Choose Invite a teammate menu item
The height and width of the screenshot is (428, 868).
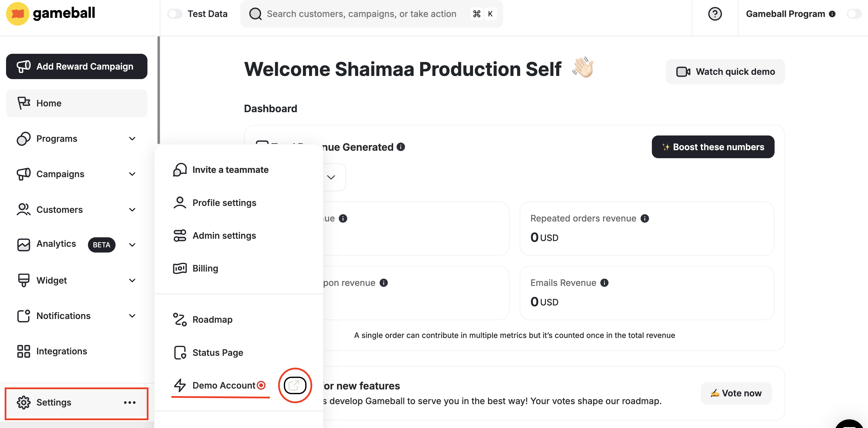(x=230, y=170)
